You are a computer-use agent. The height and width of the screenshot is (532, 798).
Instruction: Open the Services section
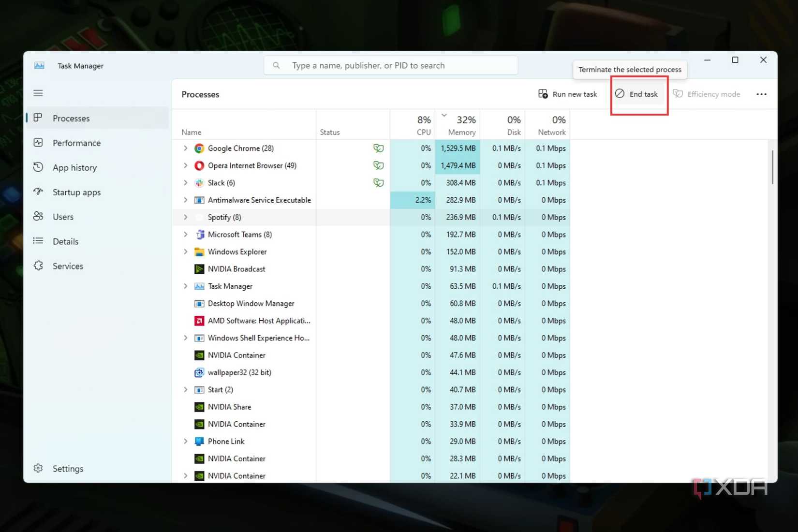click(68, 266)
